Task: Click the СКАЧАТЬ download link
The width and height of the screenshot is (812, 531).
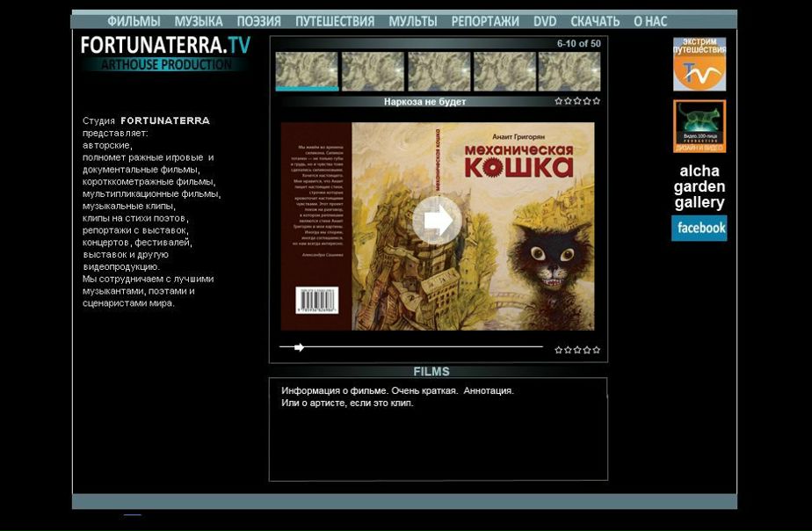Action: [595, 21]
